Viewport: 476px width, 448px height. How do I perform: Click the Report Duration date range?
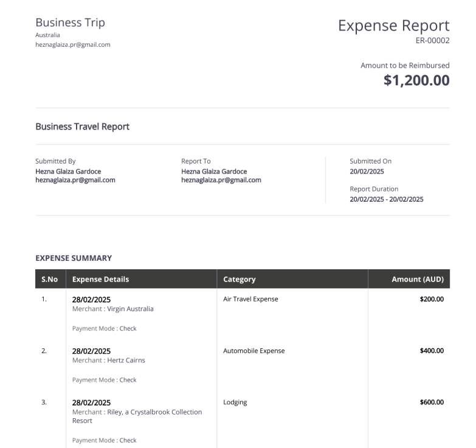coord(387,199)
